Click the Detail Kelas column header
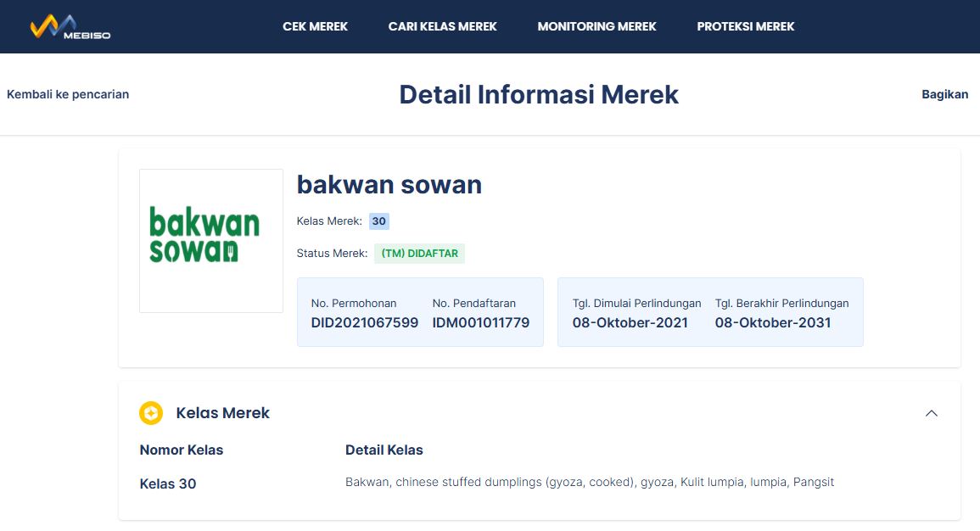980x531 pixels. (x=384, y=450)
